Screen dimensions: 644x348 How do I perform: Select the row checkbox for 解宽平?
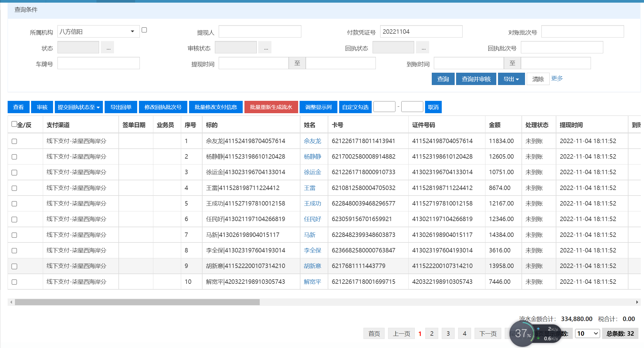(14, 282)
